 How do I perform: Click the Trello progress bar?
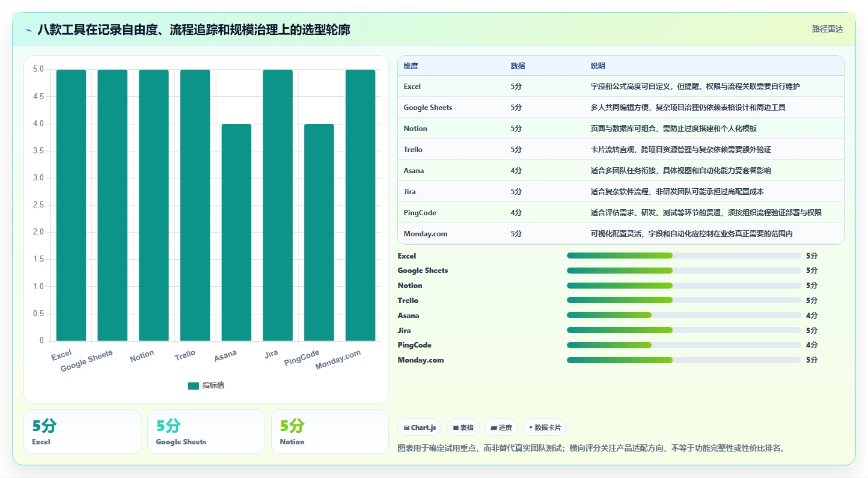(x=684, y=300)
